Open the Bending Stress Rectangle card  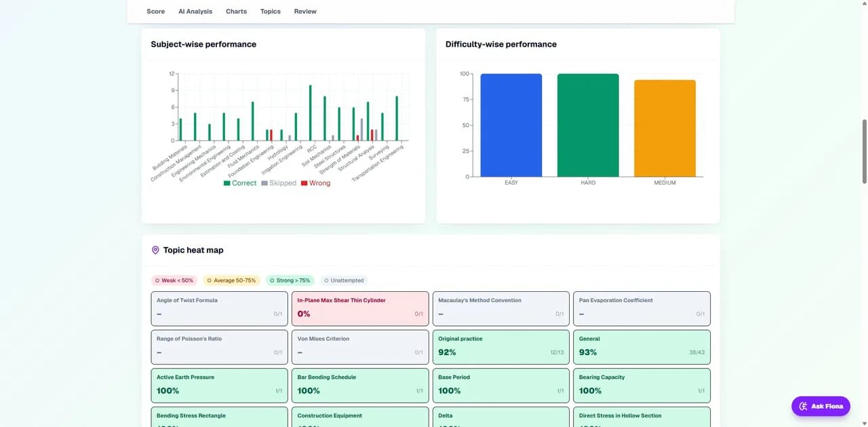coord(220,417)
